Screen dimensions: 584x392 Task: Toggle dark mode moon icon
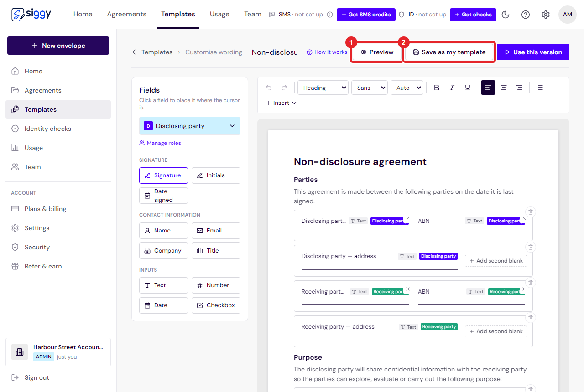click(506, 15)
